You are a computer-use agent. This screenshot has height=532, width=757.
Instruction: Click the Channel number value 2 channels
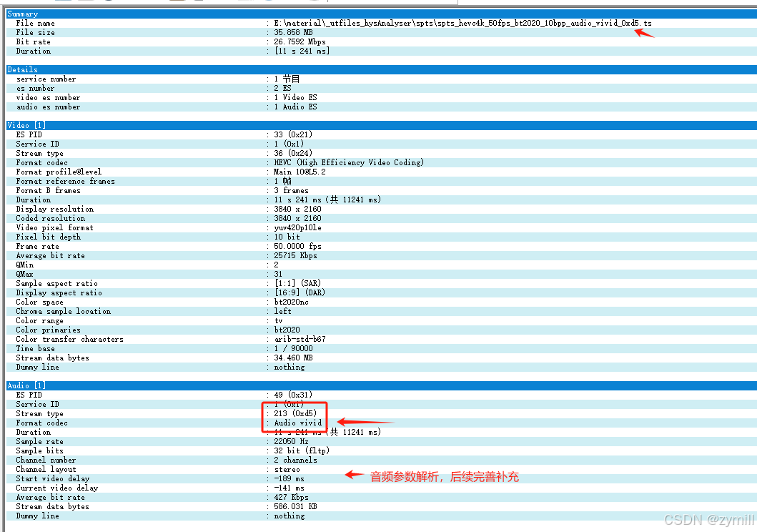pyautogui.click(x=295, y=460)
